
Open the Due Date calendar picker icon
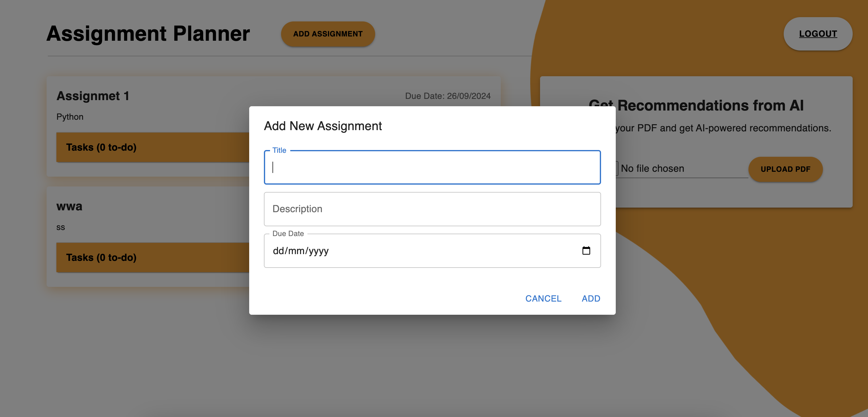coord(586,250)
